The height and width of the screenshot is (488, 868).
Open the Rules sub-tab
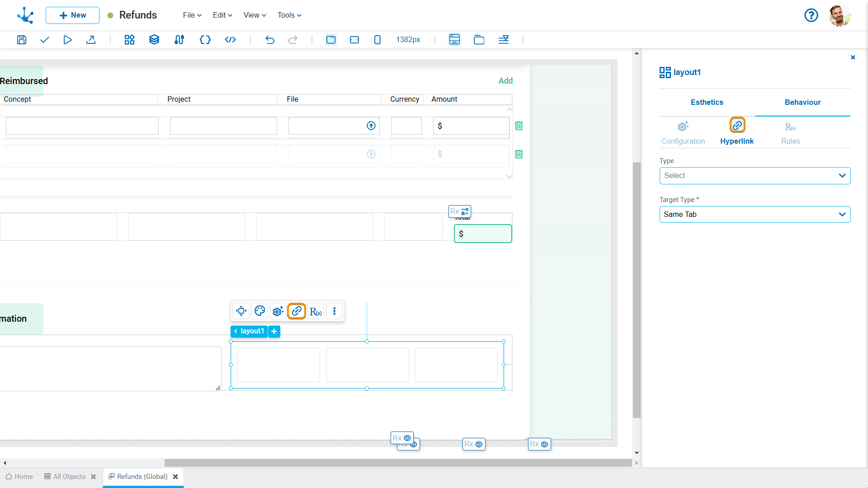pos(790,133)
